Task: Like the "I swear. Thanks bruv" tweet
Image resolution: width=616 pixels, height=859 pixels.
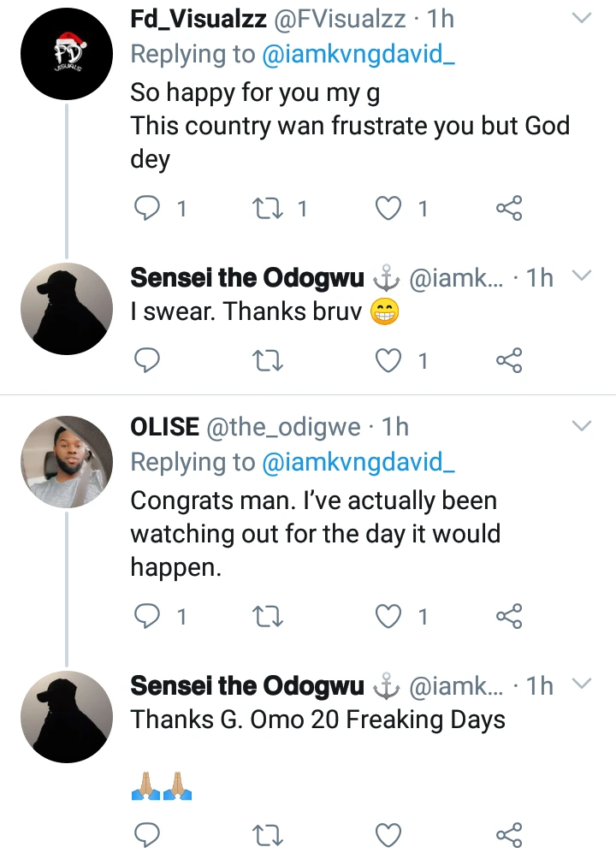Action: tap(388, 360)
